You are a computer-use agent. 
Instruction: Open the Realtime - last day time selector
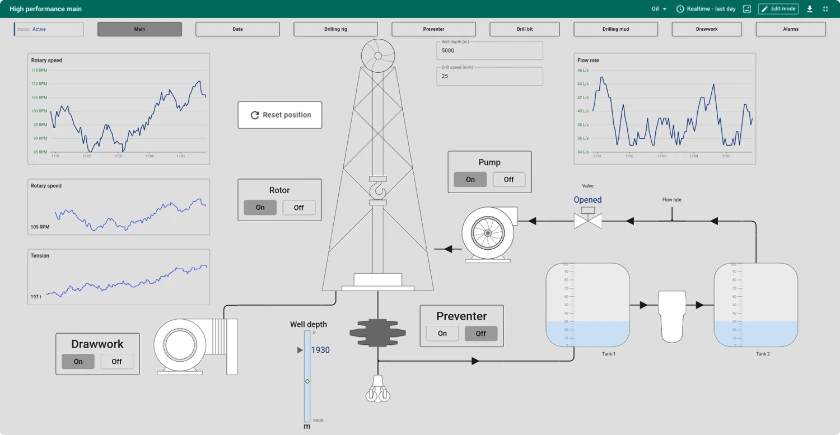click(x=706, y=8)
